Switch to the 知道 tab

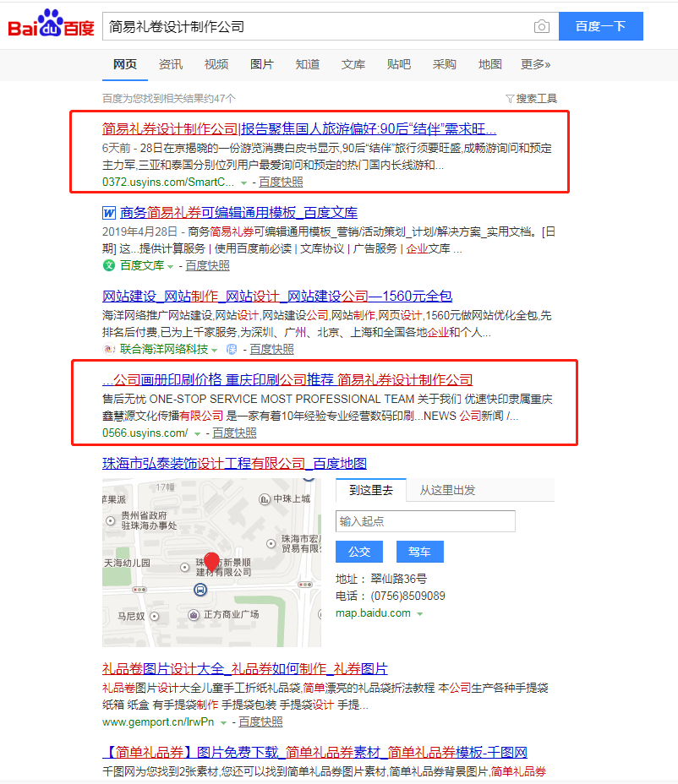click(x=307, y=64)
